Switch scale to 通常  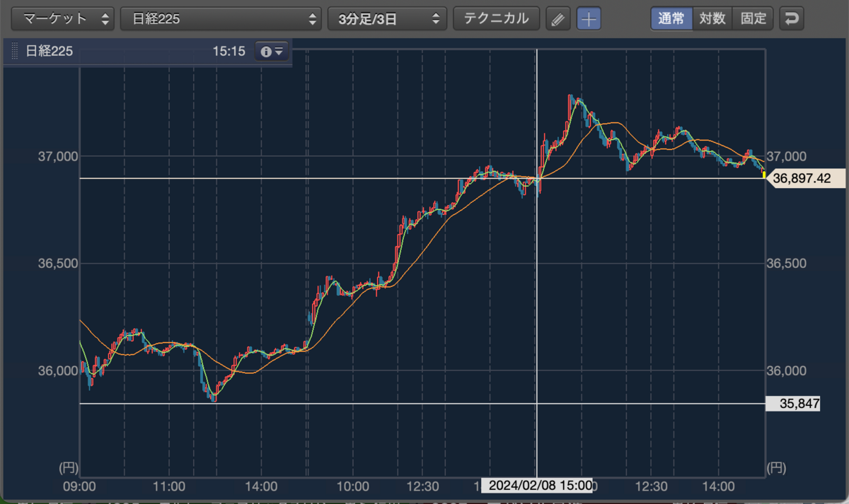671,18
